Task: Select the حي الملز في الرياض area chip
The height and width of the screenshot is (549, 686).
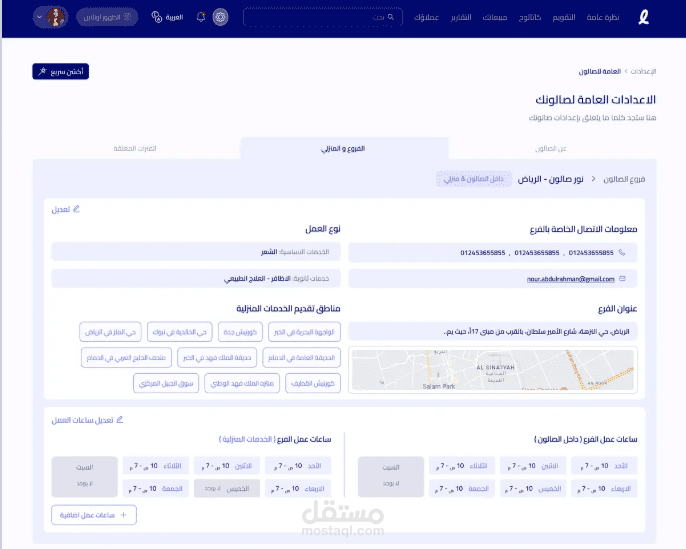Action: [110, 332]
